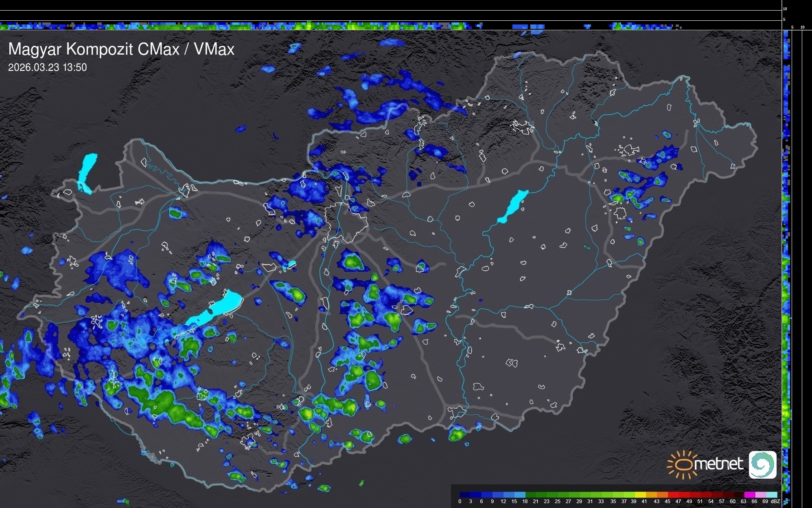The image size is (812, 508).
Task: Click the orange 41 dBZ legend swatch
Action: [651, 495]
